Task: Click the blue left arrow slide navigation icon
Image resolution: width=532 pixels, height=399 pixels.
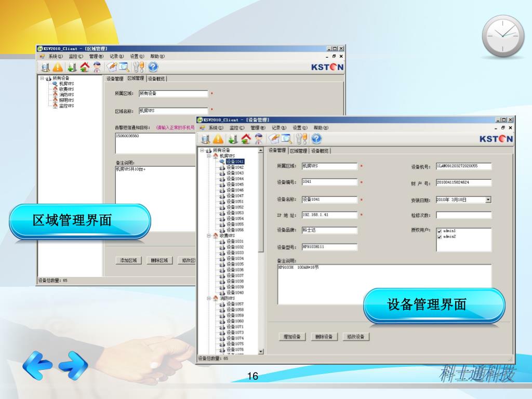Action: coord(37,365)
